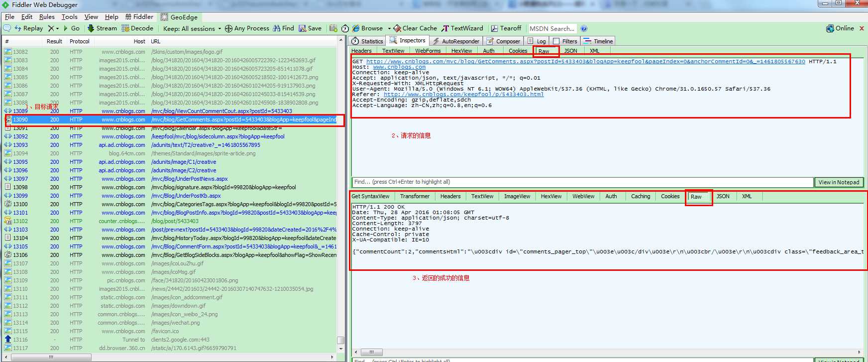This screenshot has width=868, height=362.
Task: Click Clear Cache in toolbar
Action: [x=415, y=28]
